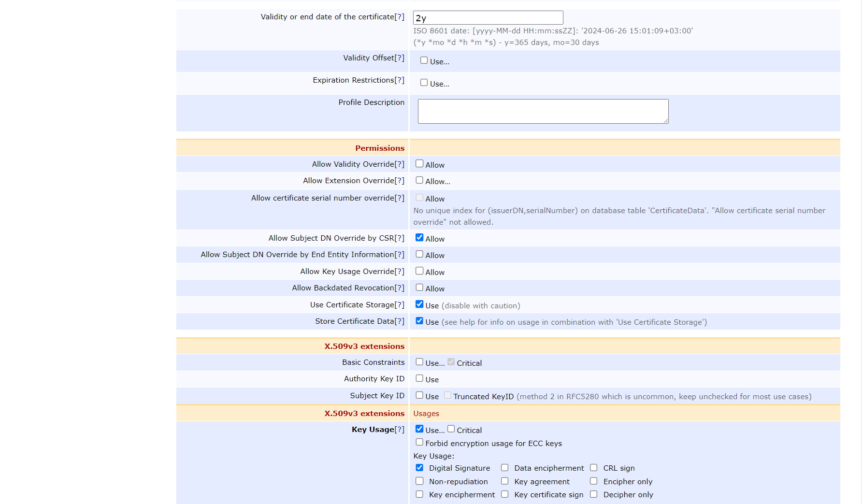This screenshot has height=504, width=862.
Task: Click the Profile Description text area
Action: [543, 112]
